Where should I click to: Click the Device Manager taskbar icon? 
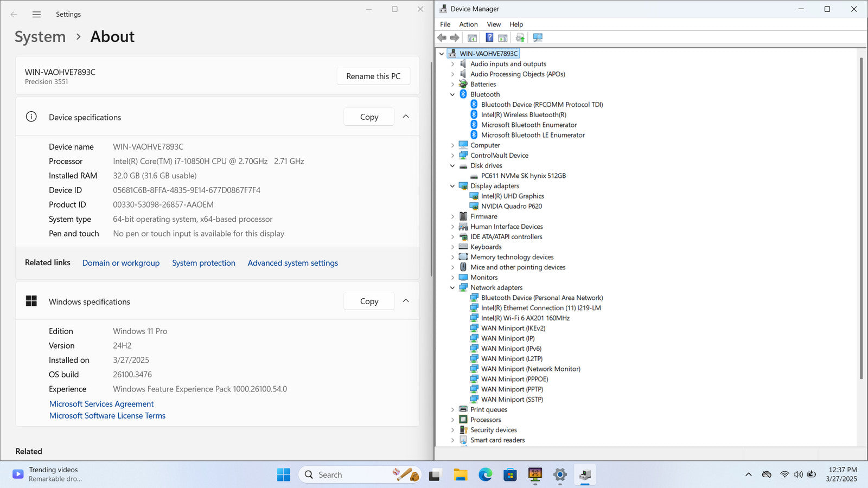(x=585, y=474)
